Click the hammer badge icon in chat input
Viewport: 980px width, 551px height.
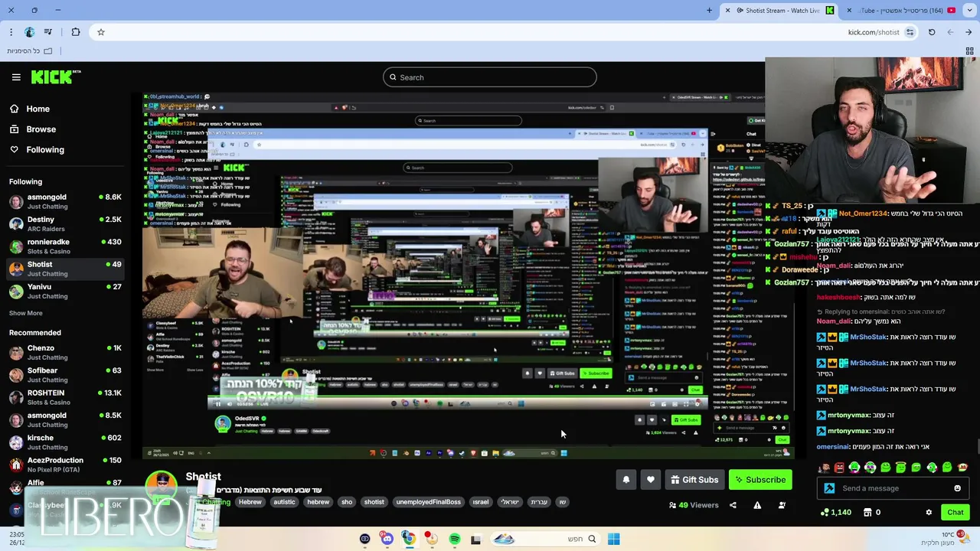pyautogui.click(x=829, y=488)
